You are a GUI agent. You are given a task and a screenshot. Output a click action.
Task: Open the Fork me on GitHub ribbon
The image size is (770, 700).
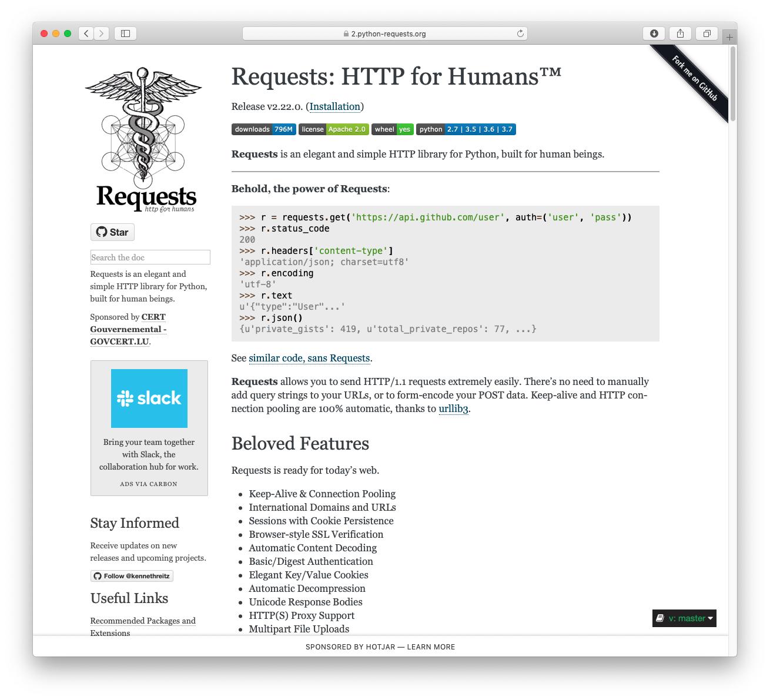(695, 78)
